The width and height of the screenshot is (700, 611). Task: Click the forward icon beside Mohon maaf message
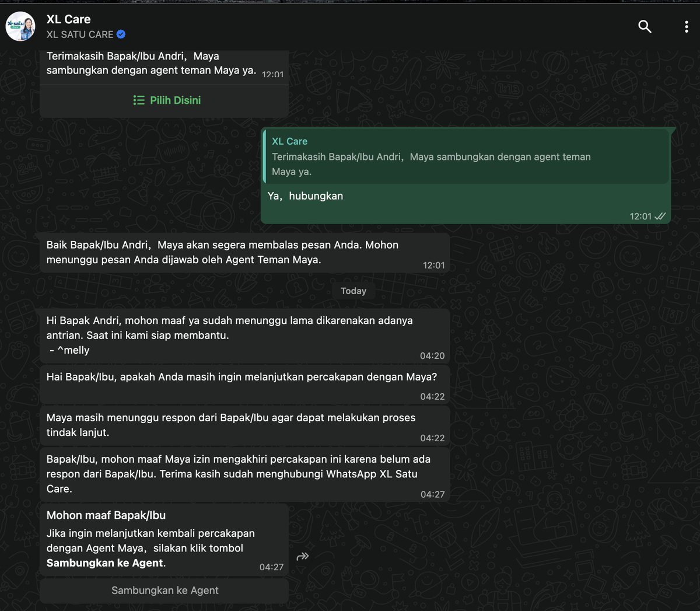302,557
